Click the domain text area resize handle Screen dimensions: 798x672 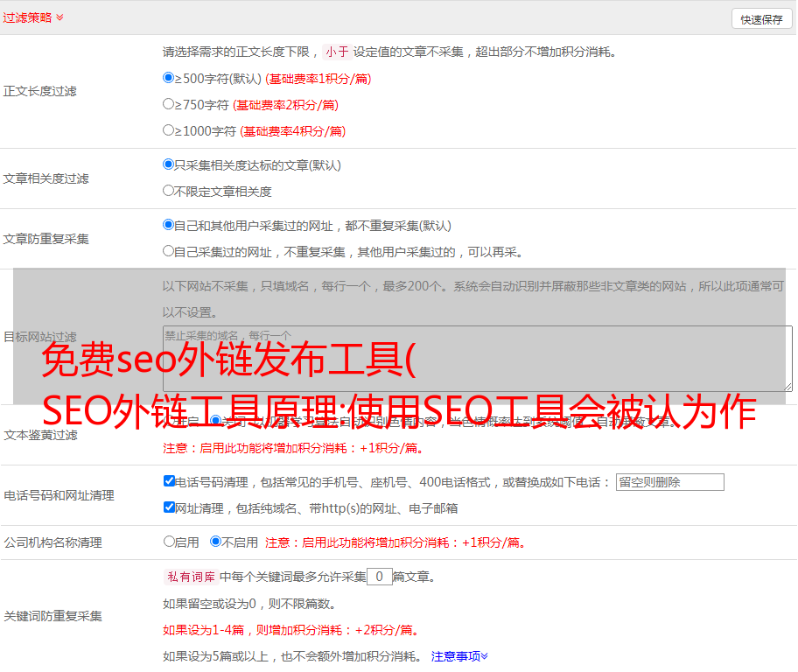click(787, 387)
